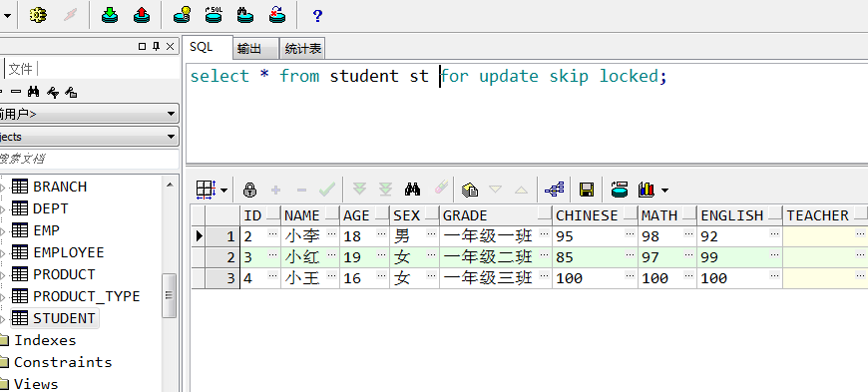The width and height of the screenshot is (868, 392).
Task: Switch to the 统计表 tab
Action: click(x=303, y=49)
